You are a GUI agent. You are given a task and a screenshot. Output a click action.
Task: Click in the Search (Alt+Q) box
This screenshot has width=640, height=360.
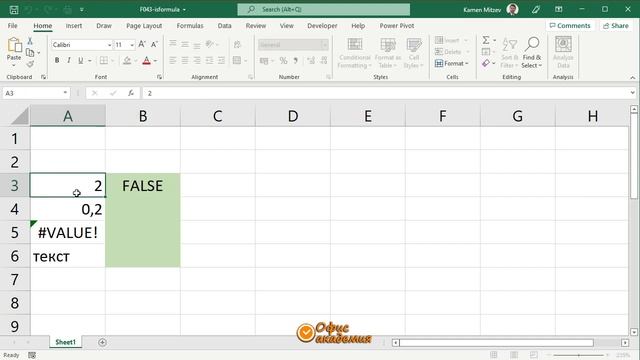(x=324, y=9)
